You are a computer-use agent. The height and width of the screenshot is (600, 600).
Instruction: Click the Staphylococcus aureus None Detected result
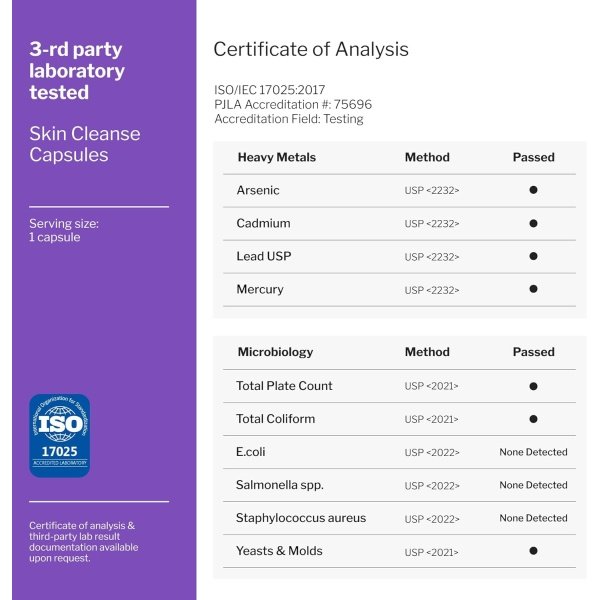533,518
